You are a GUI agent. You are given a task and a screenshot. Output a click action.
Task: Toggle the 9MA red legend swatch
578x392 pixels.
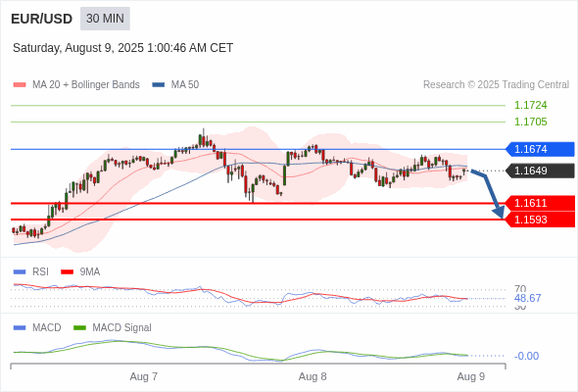point(67,272)
